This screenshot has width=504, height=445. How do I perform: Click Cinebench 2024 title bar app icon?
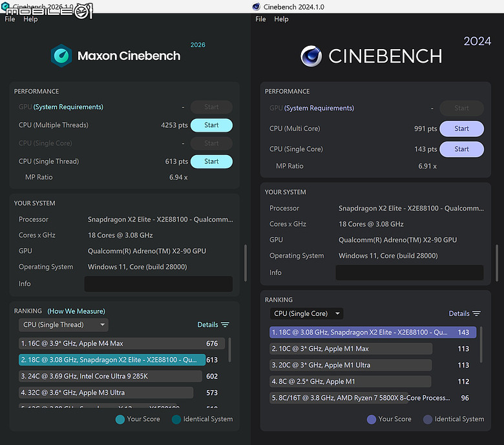[256, 6]
